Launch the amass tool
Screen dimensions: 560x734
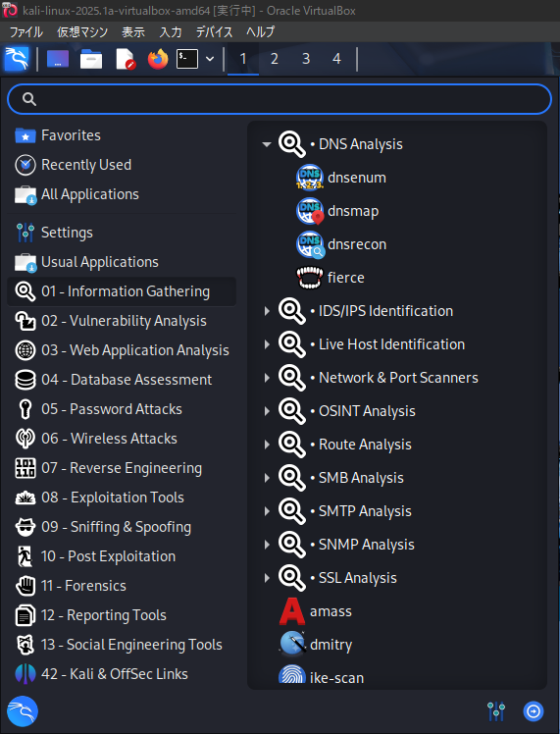coord(316,611)
